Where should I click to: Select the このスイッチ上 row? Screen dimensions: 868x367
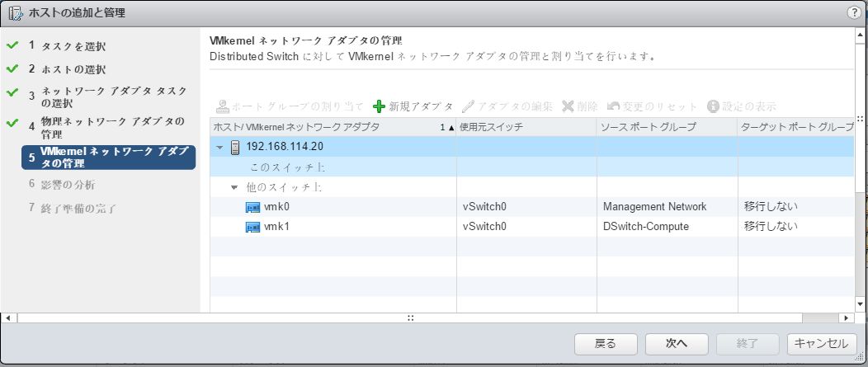tap(532, 167)
